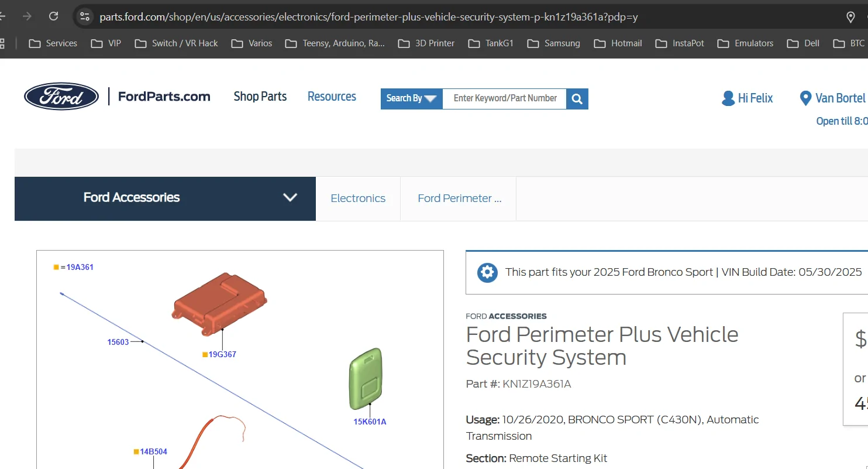Open the Resources menu

(332, 97)
